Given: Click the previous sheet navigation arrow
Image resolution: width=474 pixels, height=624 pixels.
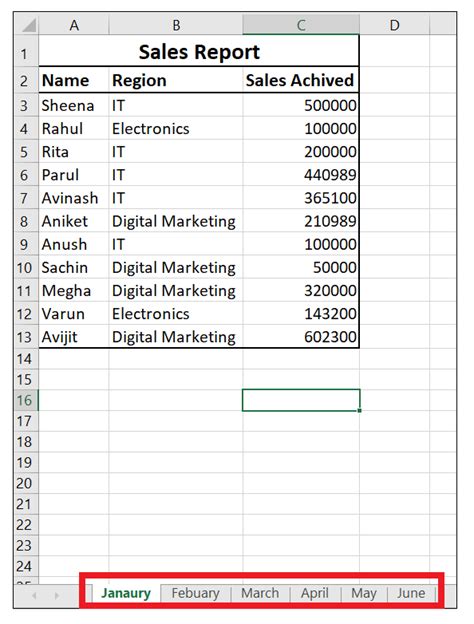Looking at the screenshot, I should (x=35, y=596).
